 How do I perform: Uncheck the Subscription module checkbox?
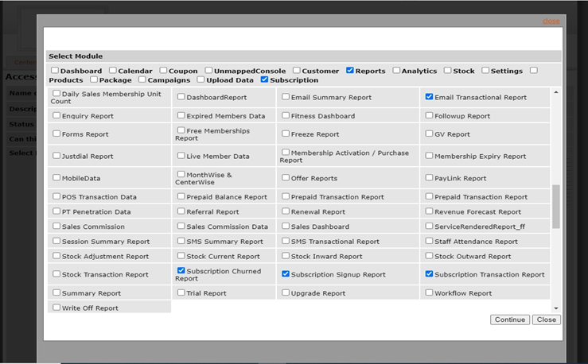pos(264,79)
